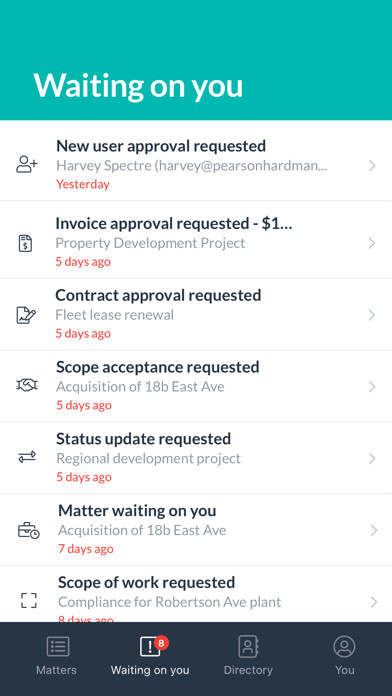Viewport: 392px width, 696px height.
Task: Expand chevron on Invoice approval requested row
Action: (x=372, y=243)
